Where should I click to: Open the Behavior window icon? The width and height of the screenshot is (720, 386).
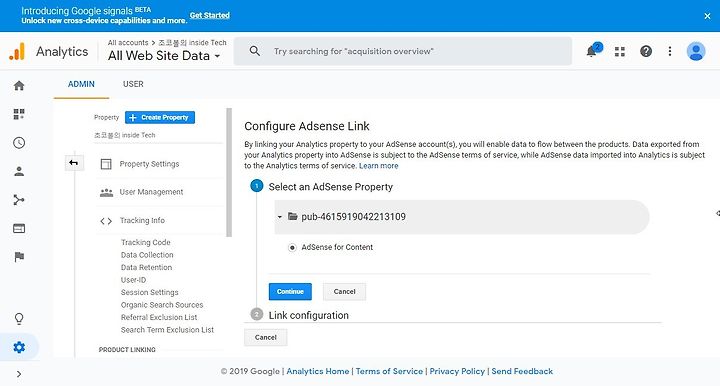(19, 228)
